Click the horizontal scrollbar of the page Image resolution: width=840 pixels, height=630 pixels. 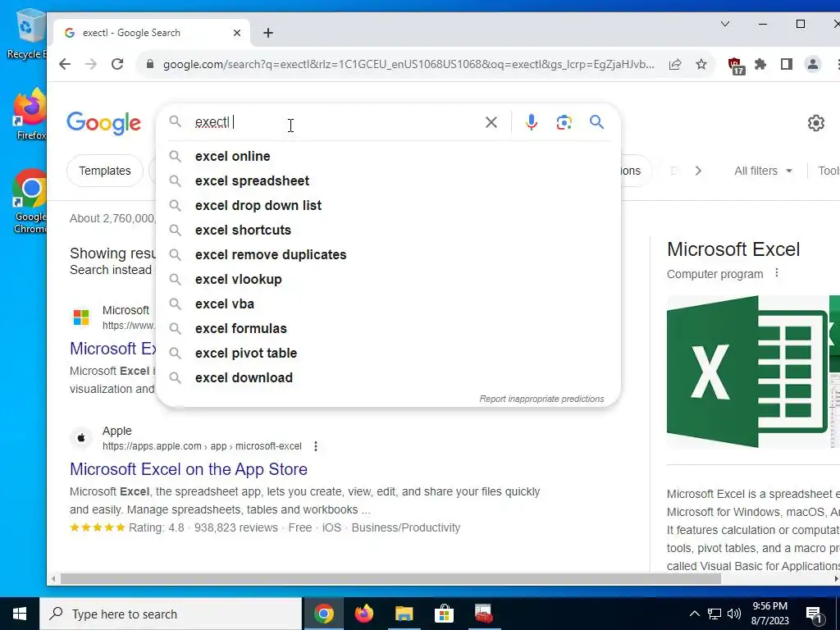tap(390, 578)
